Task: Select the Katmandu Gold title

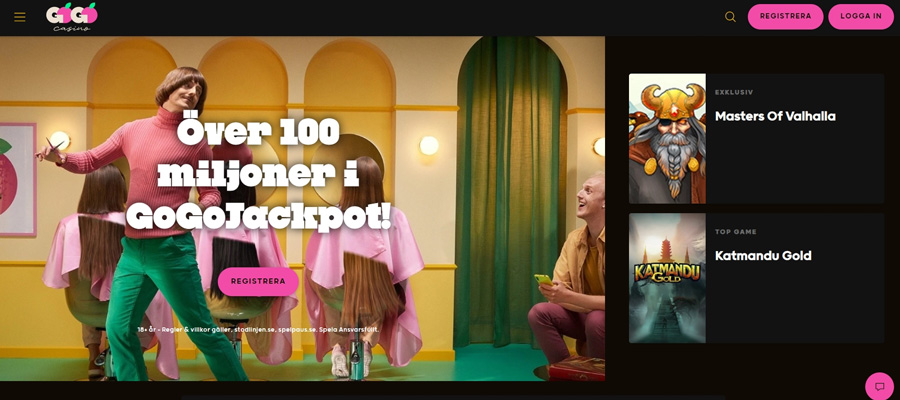Action: click(763, 256)
